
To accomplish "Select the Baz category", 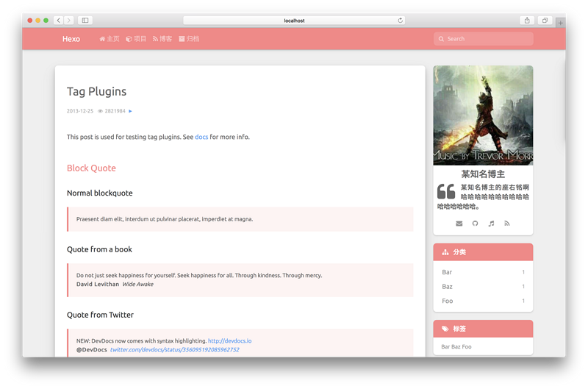I will click(483, 287).
